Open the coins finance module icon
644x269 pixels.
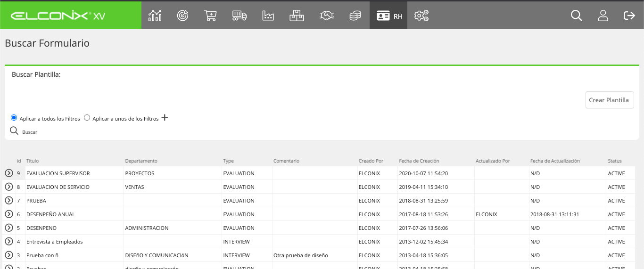coord(355,16)
